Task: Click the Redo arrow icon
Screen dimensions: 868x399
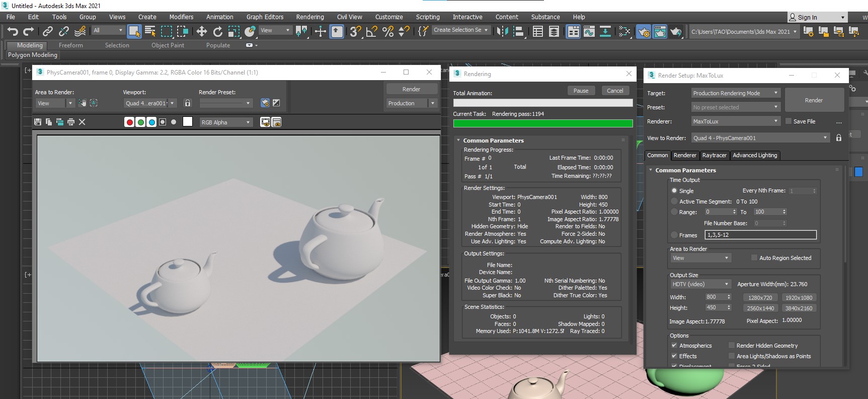Action: click(x=29, y=32)
